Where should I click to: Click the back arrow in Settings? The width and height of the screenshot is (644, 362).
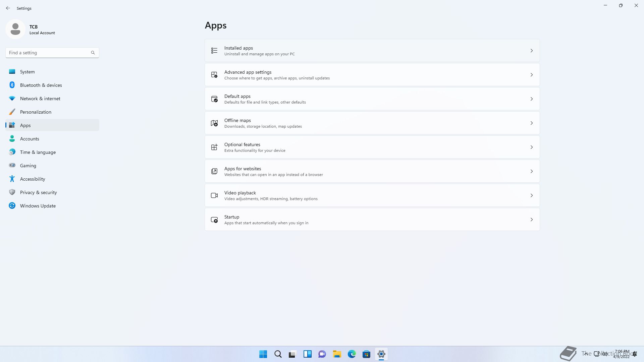point(8,8)
